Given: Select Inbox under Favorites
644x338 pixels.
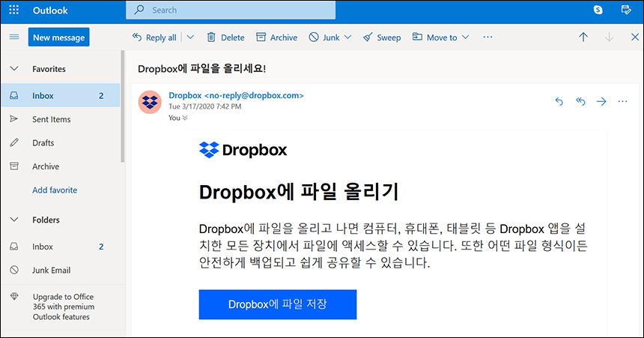Looking at the screenshot, I should click(x=61, y=95).
